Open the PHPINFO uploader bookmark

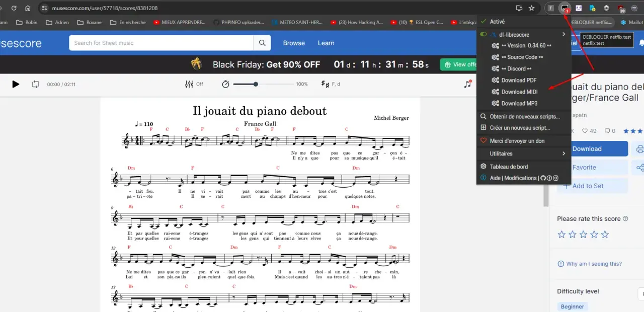tap(238, 22)
